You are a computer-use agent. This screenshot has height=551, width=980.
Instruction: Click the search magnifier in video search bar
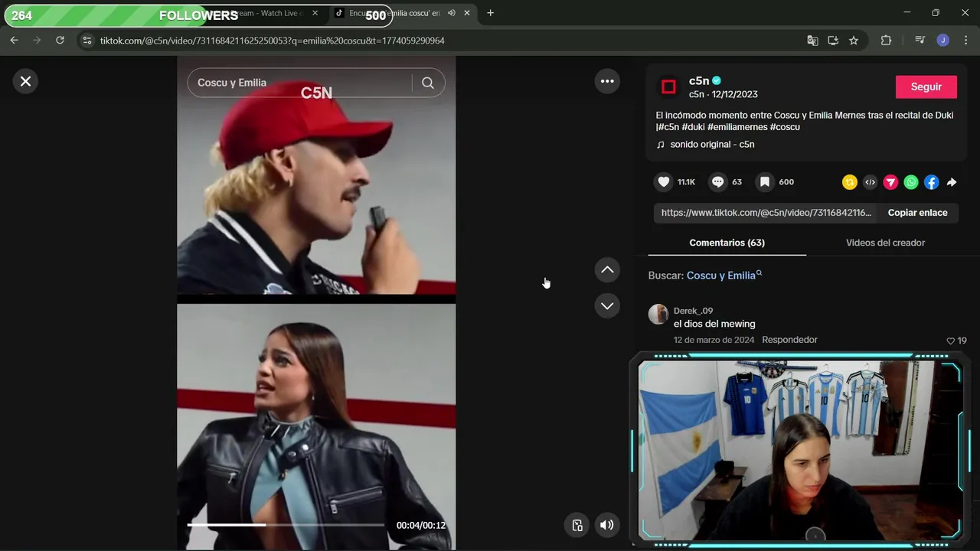pos(428,83)
